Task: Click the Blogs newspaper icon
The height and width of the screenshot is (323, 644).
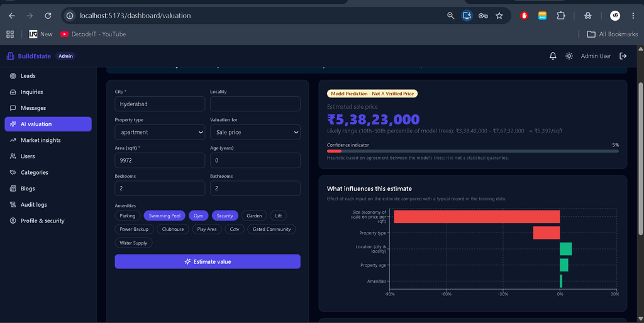Action: pos(13,189)
